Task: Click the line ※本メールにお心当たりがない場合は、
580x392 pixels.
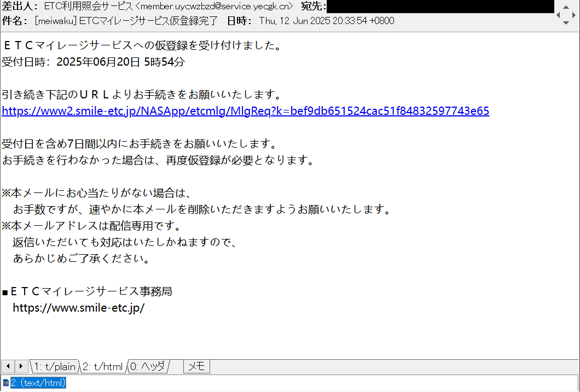Action: tap(97, 193)
